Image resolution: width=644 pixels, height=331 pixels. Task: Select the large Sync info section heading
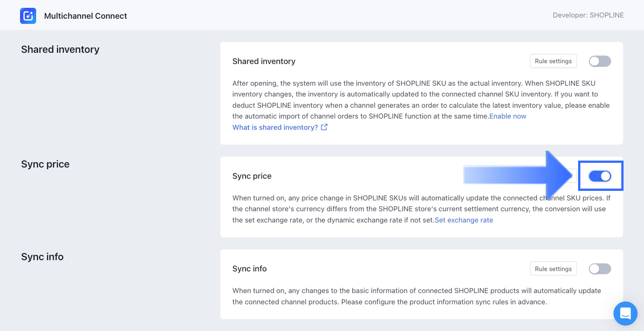click(x=42, y=257)
